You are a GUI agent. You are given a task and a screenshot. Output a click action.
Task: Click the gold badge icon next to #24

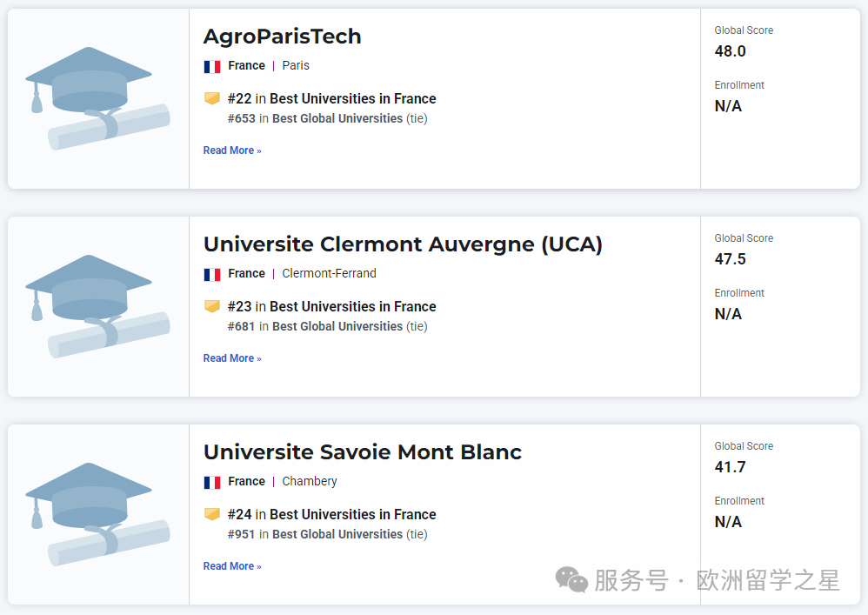pos(212,514)
